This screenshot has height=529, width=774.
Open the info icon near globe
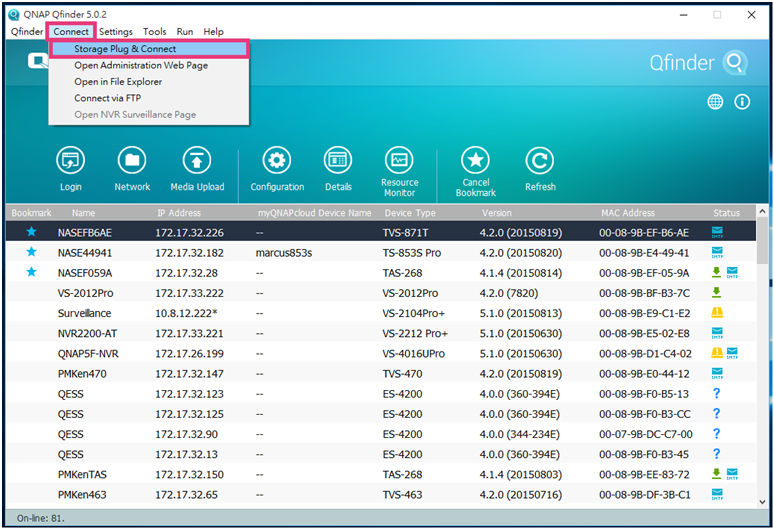742,102
